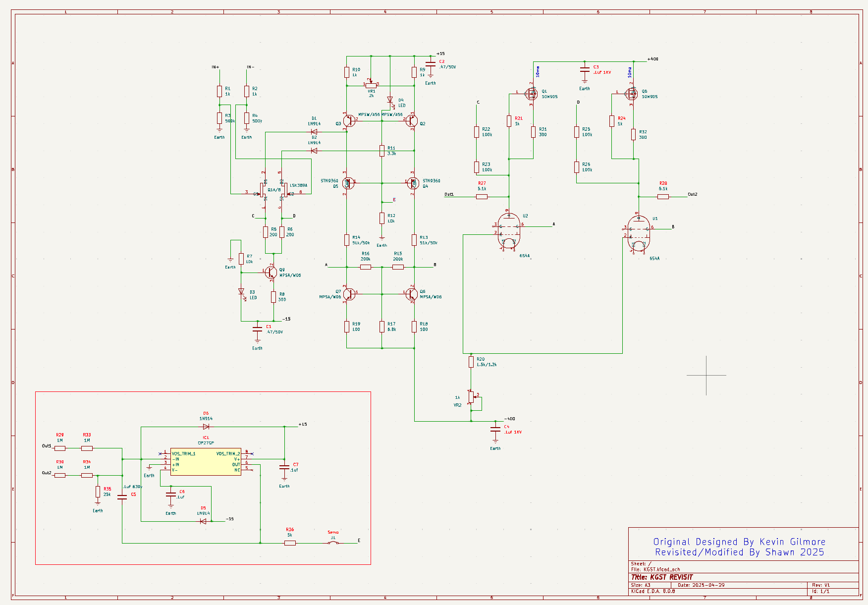Viewport: 868px width, 605px height.
Task: Click the IN+ input label
Action: point(216,67)
